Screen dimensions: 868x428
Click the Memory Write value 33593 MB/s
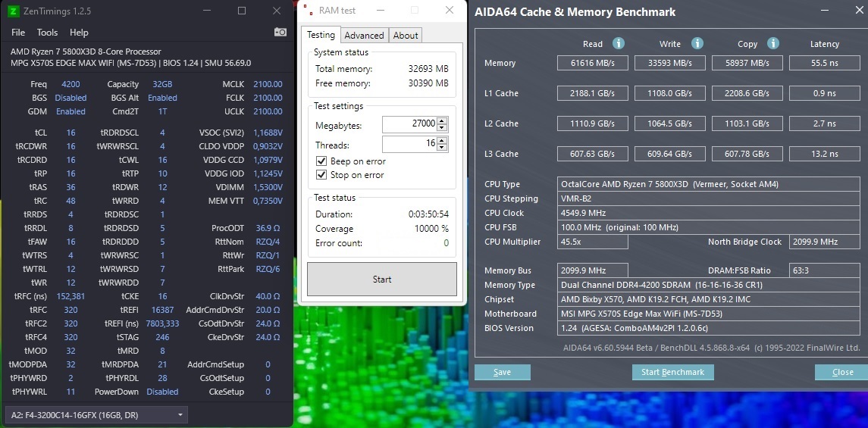(670, 63)
